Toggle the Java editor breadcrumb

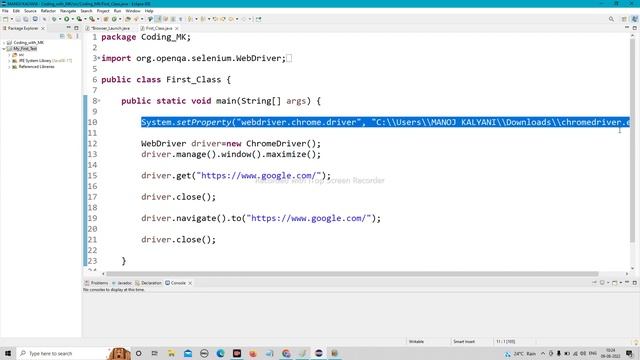point(150,19)
